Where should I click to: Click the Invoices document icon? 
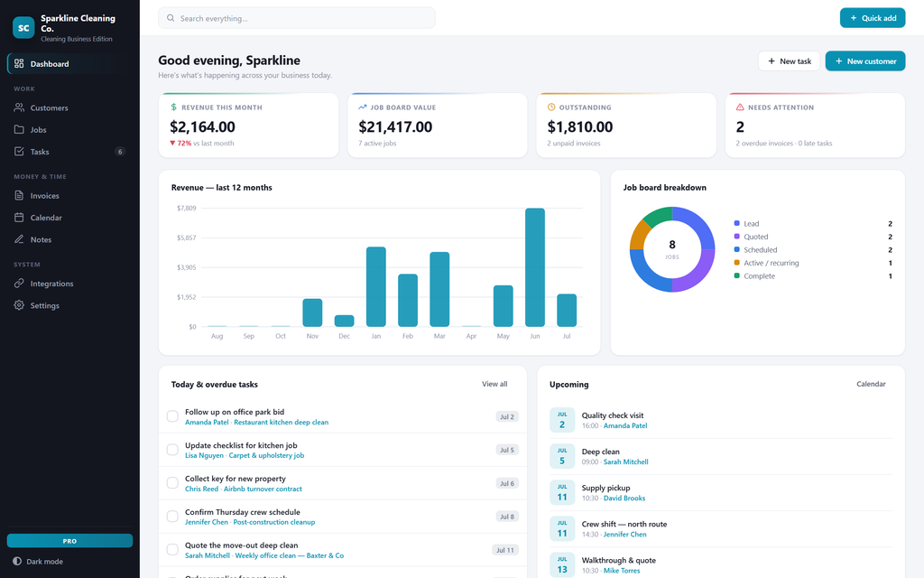click(19, 195)
